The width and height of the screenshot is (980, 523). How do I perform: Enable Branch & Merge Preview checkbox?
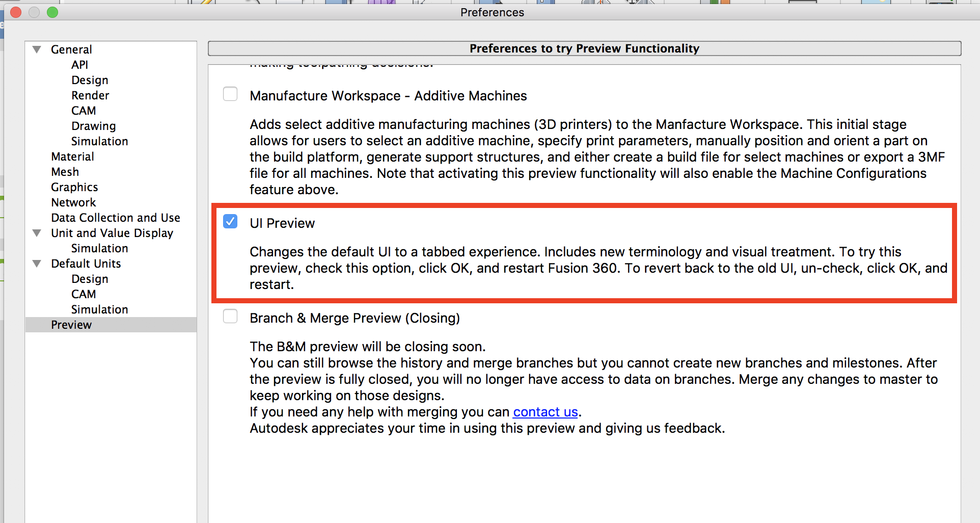(230, 317)
